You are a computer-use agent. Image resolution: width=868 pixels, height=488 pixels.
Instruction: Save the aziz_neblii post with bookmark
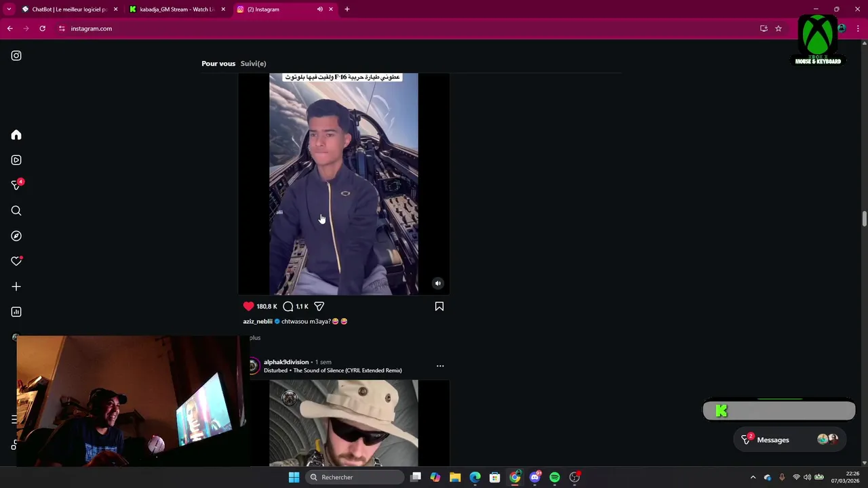coord(439,306)
